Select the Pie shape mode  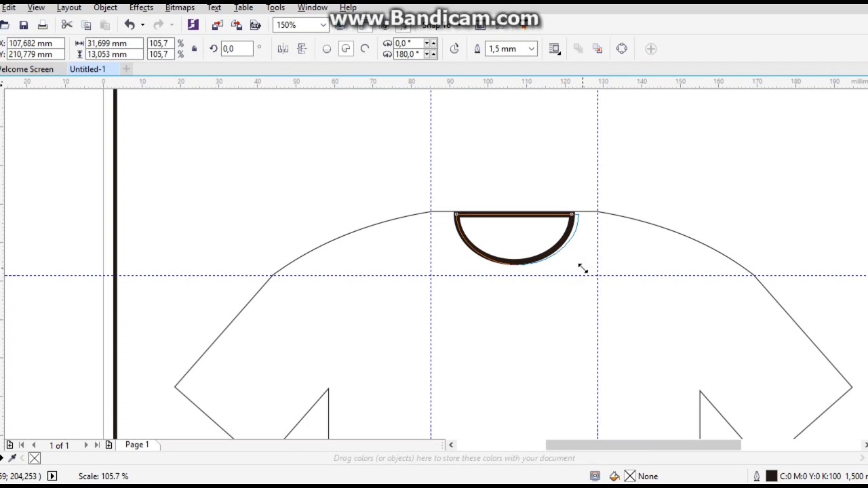tap(346, 49)
